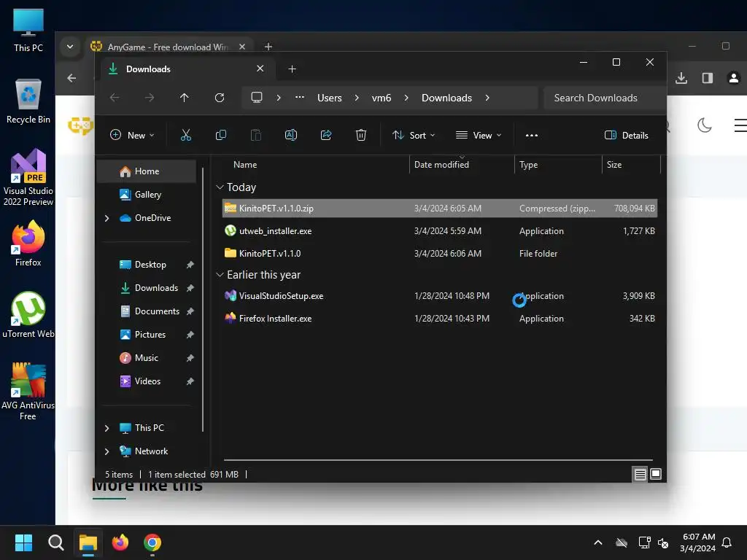Open the See more three-dots menu
This screenshot has width=747, height=560.
[x=532, y=135]
